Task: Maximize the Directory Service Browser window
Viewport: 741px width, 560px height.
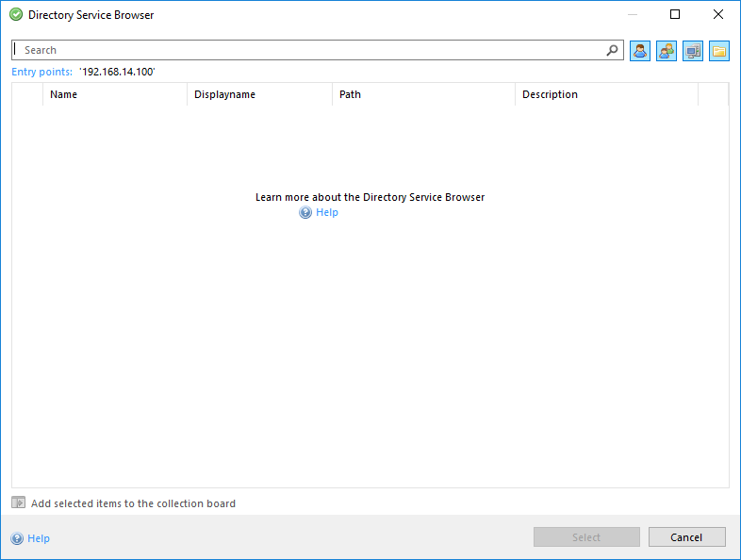Action: 675,15
